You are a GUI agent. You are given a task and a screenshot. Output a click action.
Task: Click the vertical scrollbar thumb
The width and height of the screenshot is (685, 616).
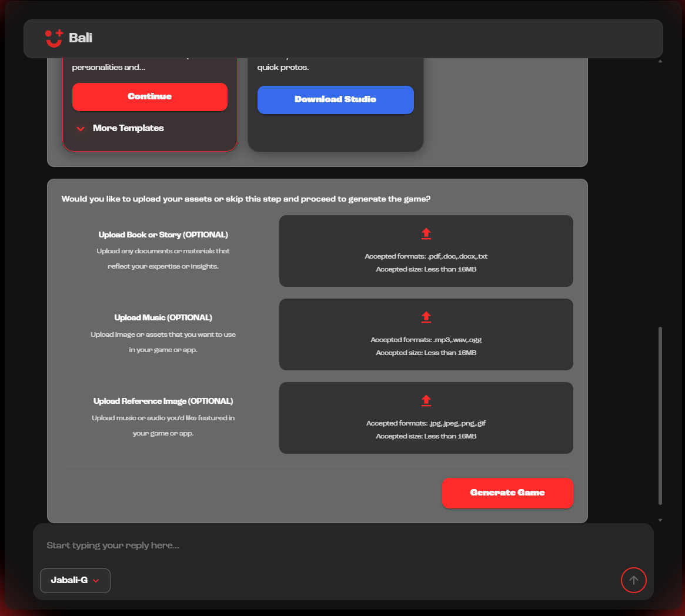coord(660,414)
